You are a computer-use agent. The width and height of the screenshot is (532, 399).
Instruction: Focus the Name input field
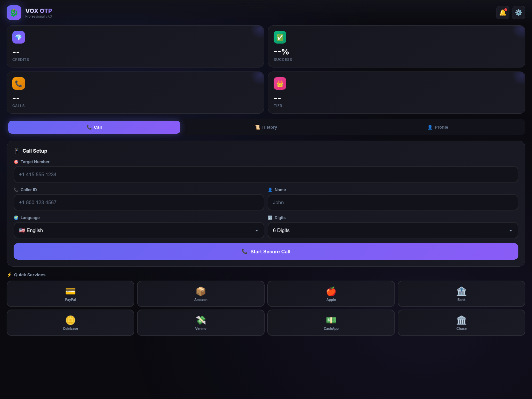pos(393,202)
